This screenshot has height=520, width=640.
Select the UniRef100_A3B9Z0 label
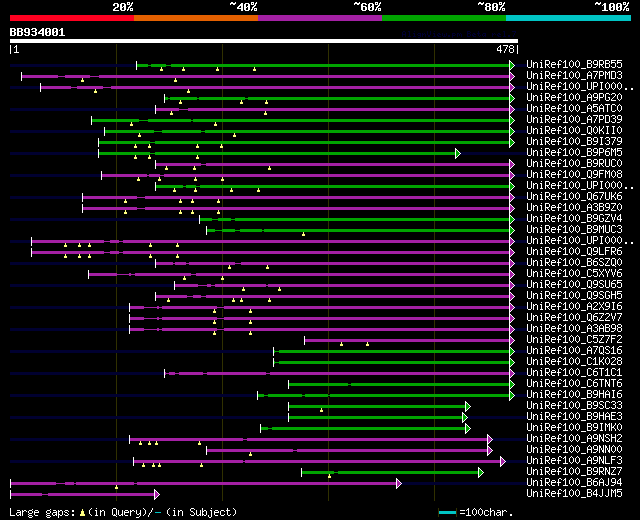[x=574, y=207]
